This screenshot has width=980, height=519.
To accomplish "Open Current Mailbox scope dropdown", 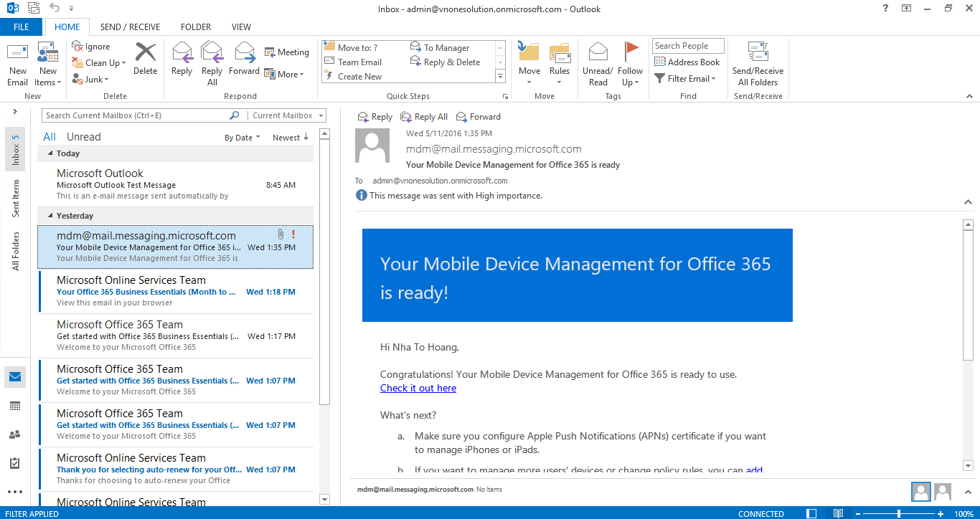I will pyautogui.click(x=287, y=115).
